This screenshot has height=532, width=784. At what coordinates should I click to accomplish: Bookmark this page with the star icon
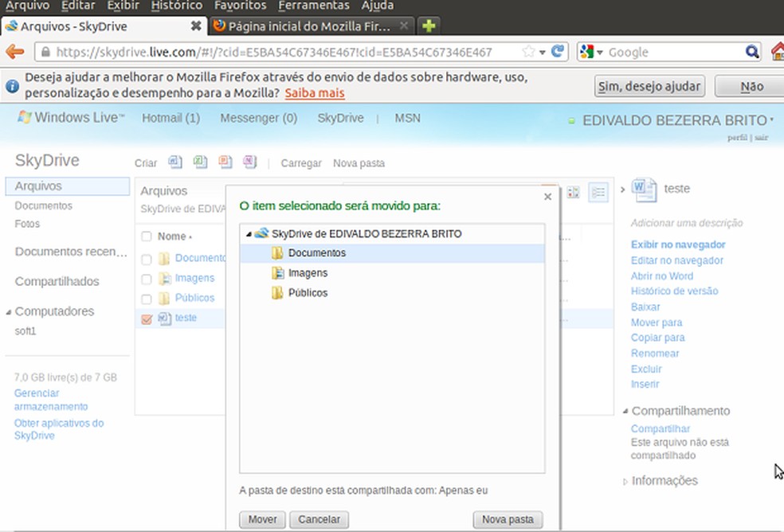[528, 52]
